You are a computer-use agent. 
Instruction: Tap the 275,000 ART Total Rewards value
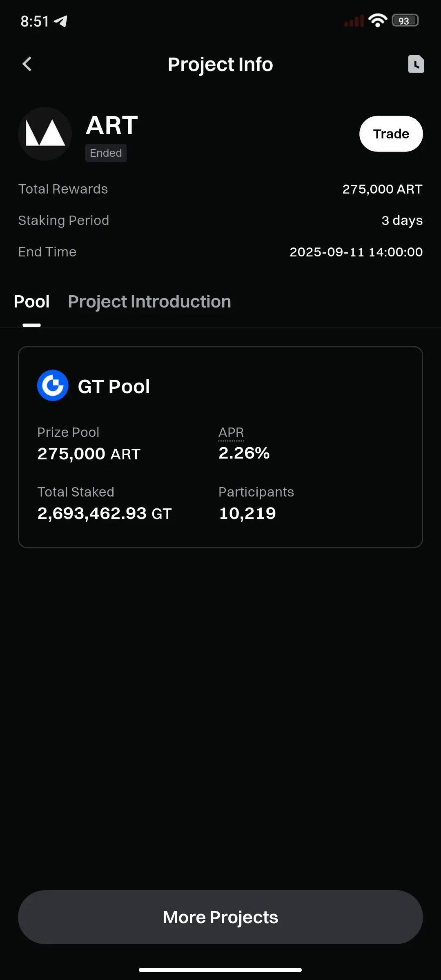(382, 189)
